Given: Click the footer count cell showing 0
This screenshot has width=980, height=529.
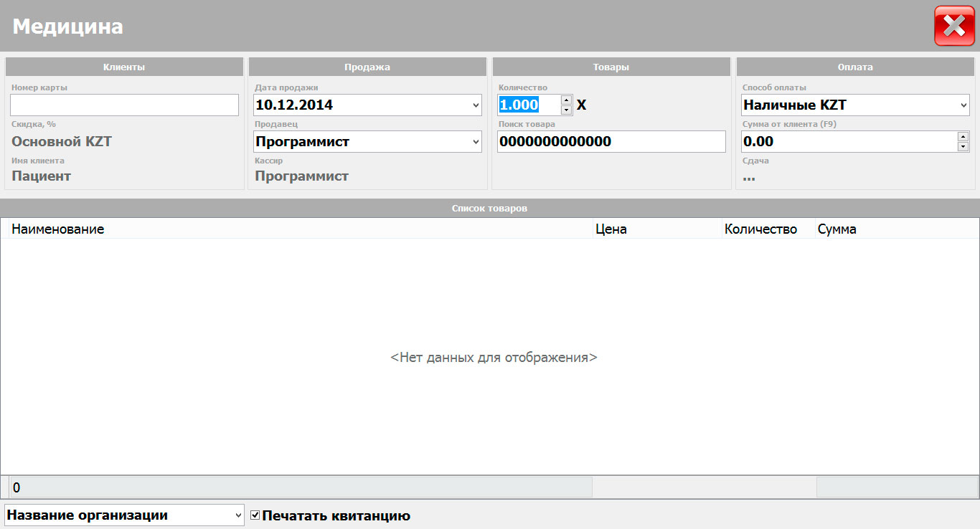Looking at the screenshot, I should tap(301, 487).
